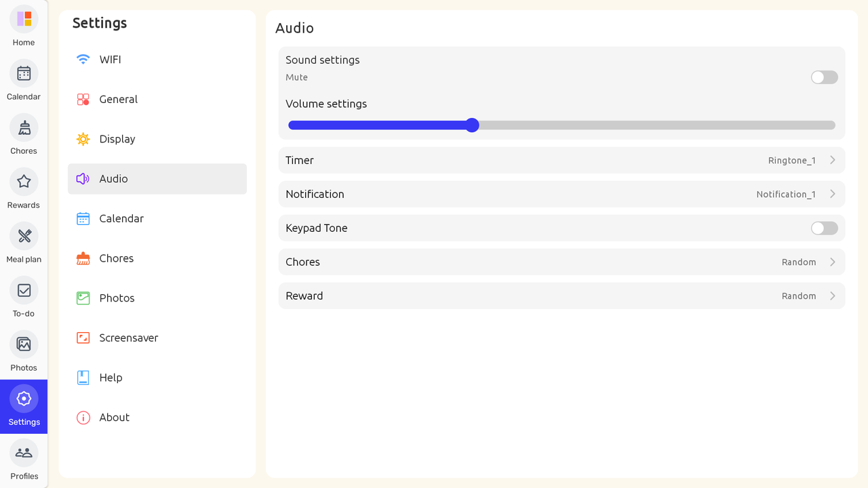Open the To-do checkmark icon
This screenshot has height=488, width=868.
[x=24, y=290]
